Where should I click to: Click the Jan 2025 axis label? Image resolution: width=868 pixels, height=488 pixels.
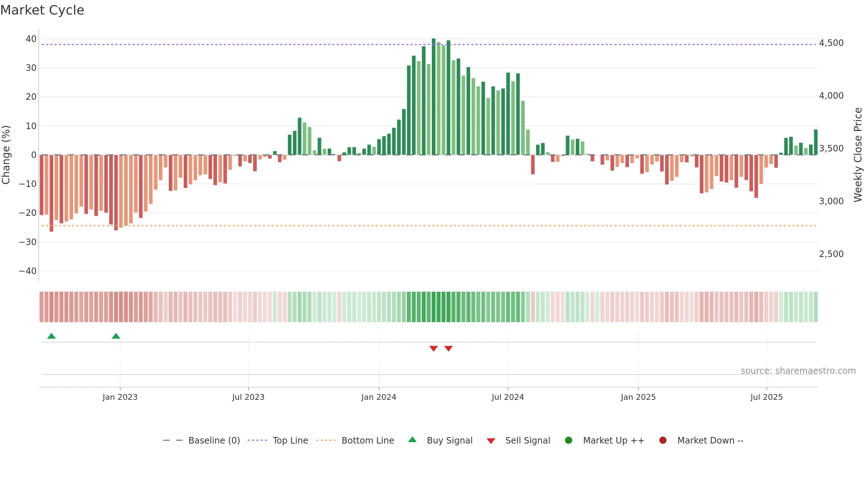click(638, 397)
